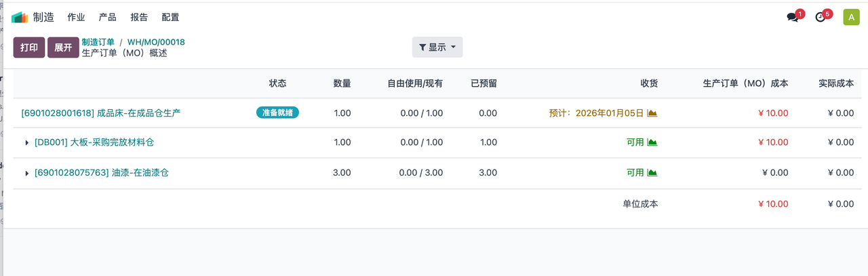Screen dimensions: 868x276
Task: Click forecast chart icon in 成品床 row
Action: click(x=652, y=113)
